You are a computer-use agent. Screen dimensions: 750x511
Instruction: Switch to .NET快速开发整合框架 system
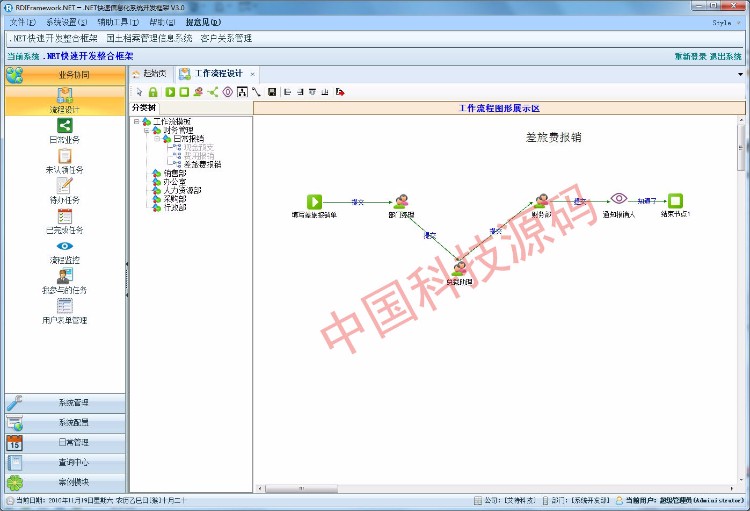(53, 38)
